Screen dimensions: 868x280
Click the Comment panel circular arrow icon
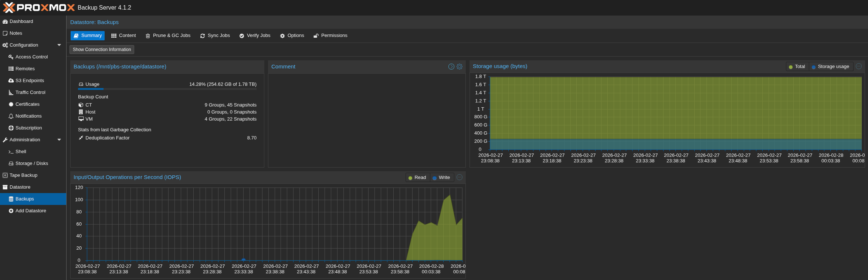(x=451, y=67)
